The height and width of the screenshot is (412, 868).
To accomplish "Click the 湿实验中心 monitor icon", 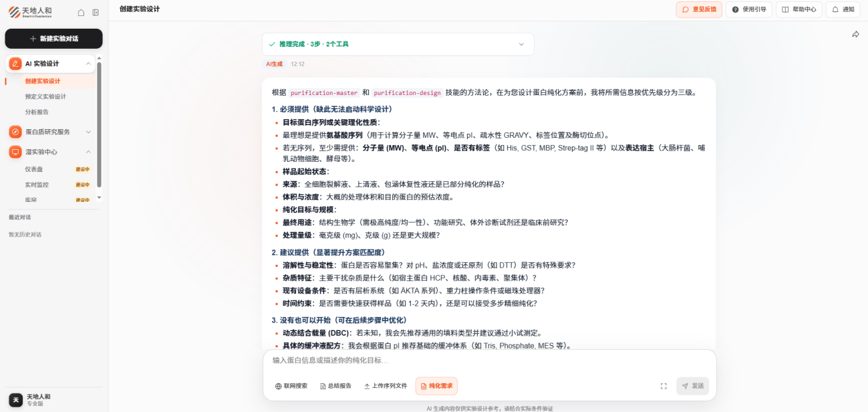I will click(x=15, y=152).
